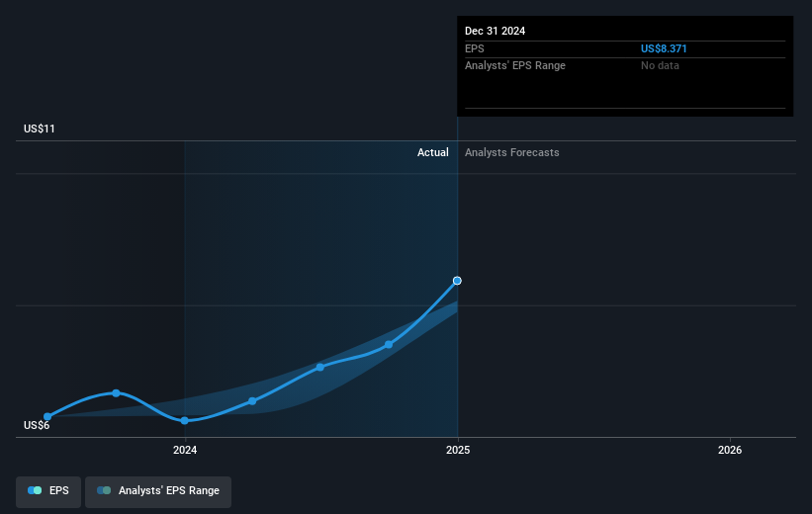812x514 pixels.
Task: Click the EPS peak data point before 2024
Action: [x=116, y=392]
